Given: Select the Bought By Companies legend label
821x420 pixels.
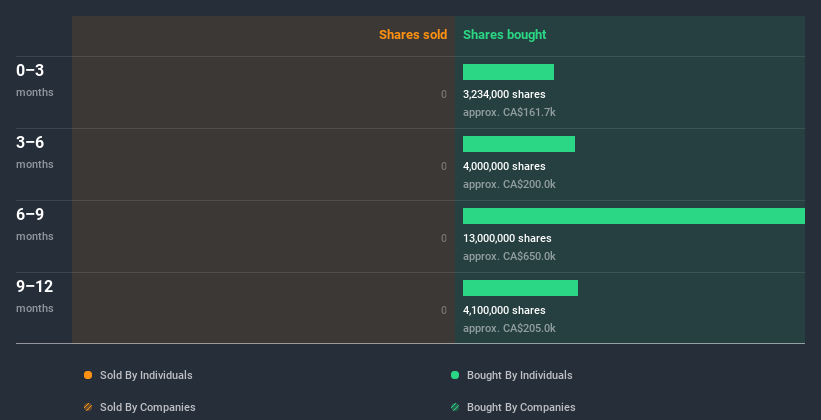Looking at the screenshot, I should point(521,407).
